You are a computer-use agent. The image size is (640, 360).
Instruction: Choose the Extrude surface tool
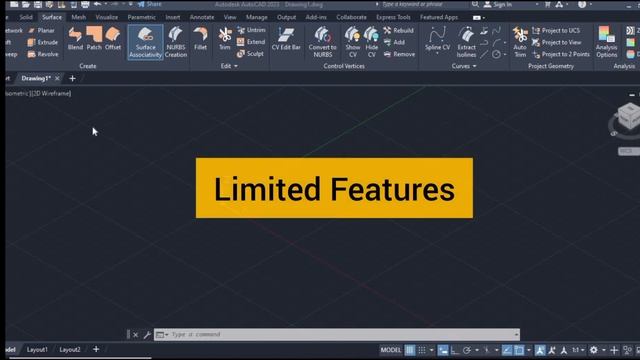pos(42,42)
